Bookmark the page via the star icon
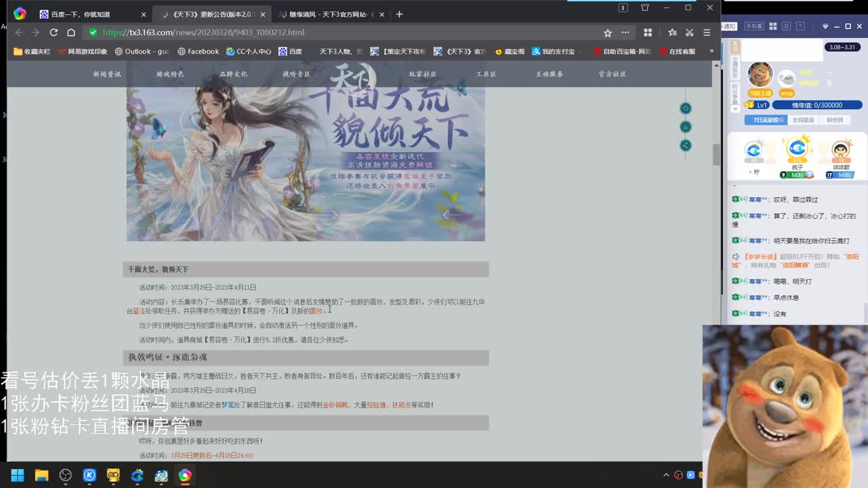The image size is (868, 488). (x=608, y=33)
